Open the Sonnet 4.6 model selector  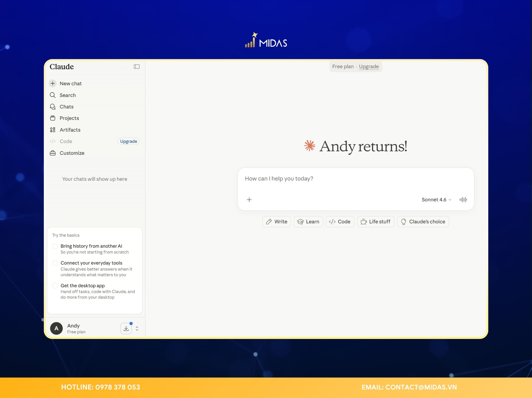click(x=436, y=200)
